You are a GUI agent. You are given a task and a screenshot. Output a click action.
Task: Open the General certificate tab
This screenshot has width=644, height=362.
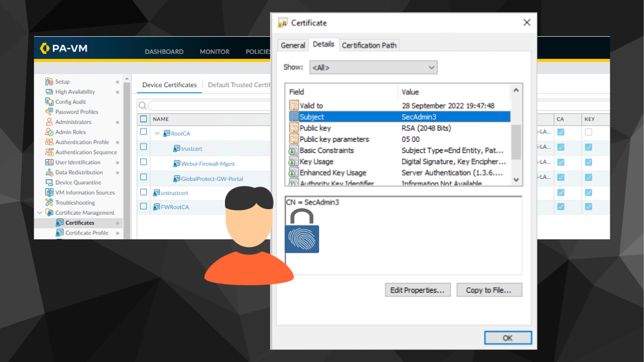tap(293, 45)
